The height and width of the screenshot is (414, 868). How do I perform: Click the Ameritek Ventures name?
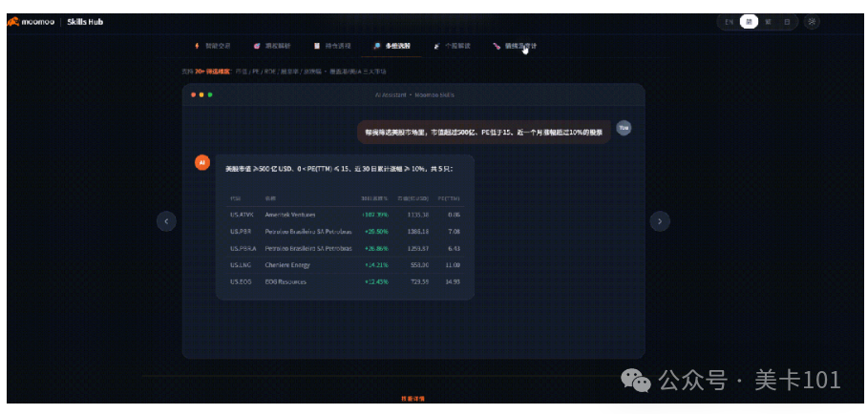[x=290, y=215]
